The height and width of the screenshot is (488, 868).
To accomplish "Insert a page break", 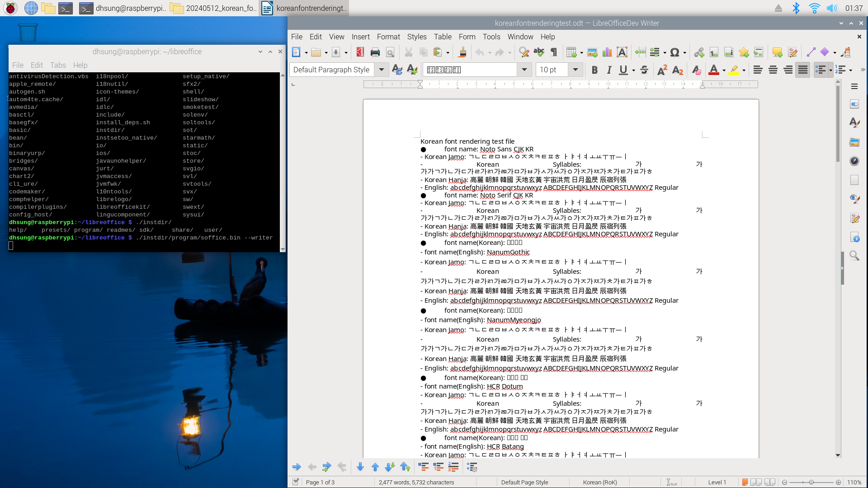I will click(x=640, y=52).
